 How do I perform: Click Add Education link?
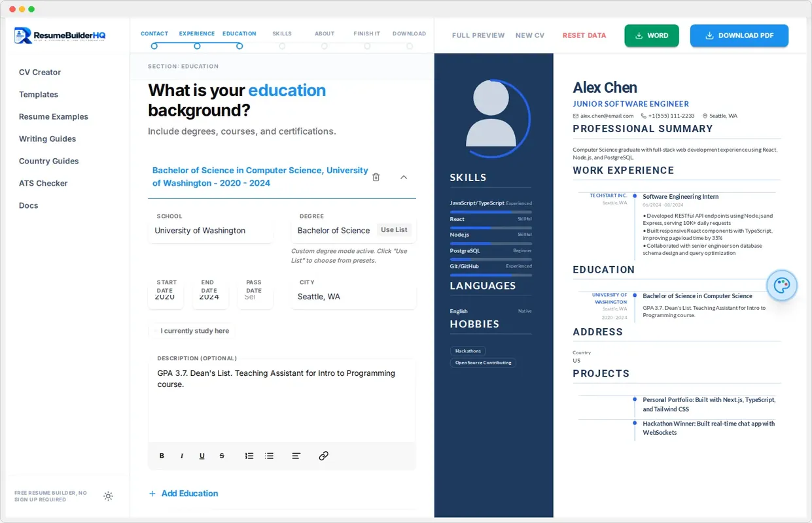tap(184, 494)
